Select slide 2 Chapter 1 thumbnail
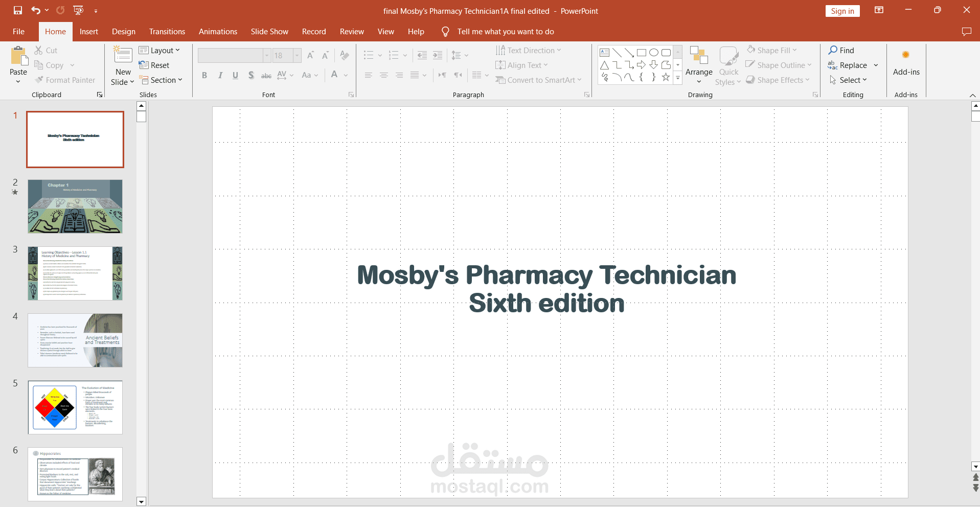This screenshot has width=980, height=507. (x=75, y=206)
